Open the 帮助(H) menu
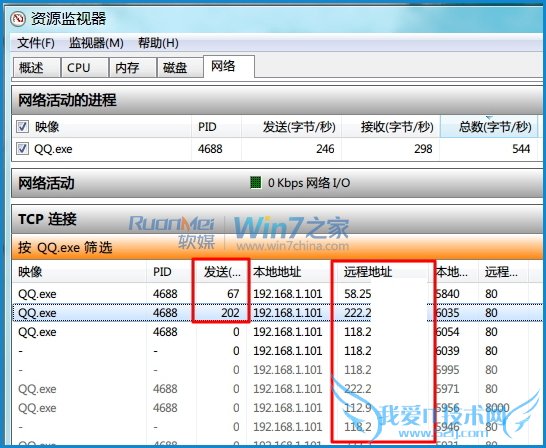546x448 pixels. 158,43
